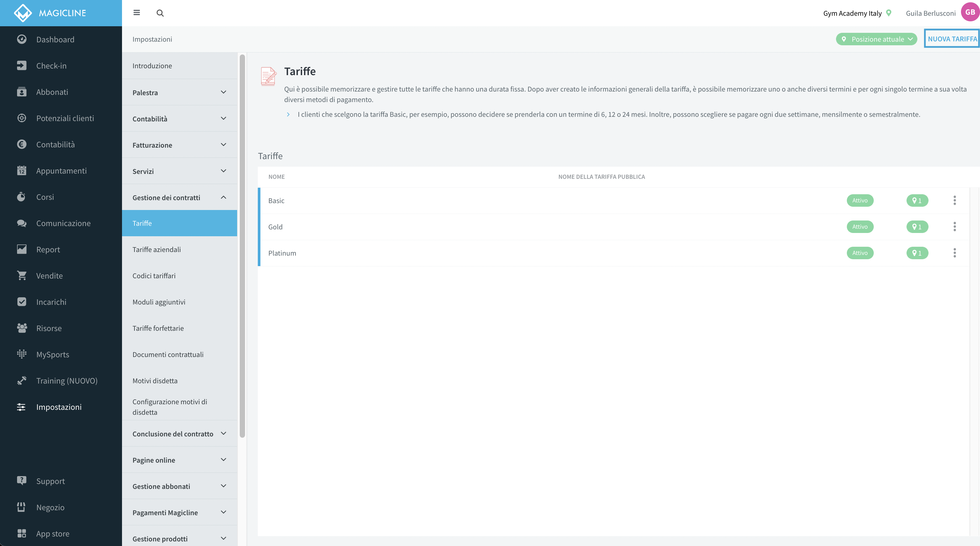The width and height of the screenshot is (980, 546).
Task: Click the location badge on Basic row
Action: pos(917,200)
